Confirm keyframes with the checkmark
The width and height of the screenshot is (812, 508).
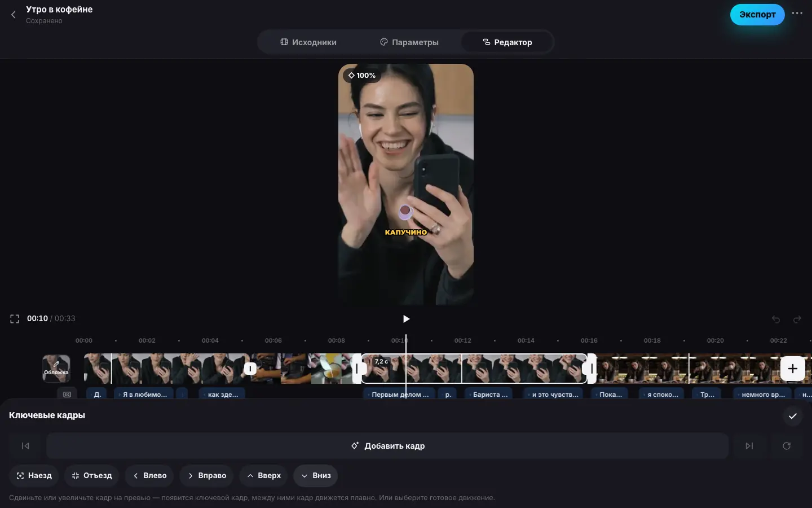click(792, 416)
